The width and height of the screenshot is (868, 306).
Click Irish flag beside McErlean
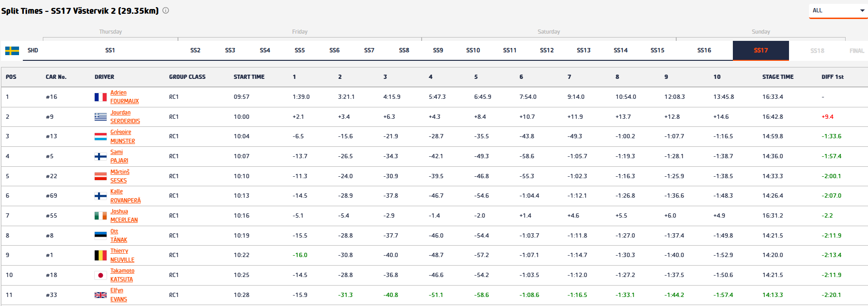click(100, 216)
